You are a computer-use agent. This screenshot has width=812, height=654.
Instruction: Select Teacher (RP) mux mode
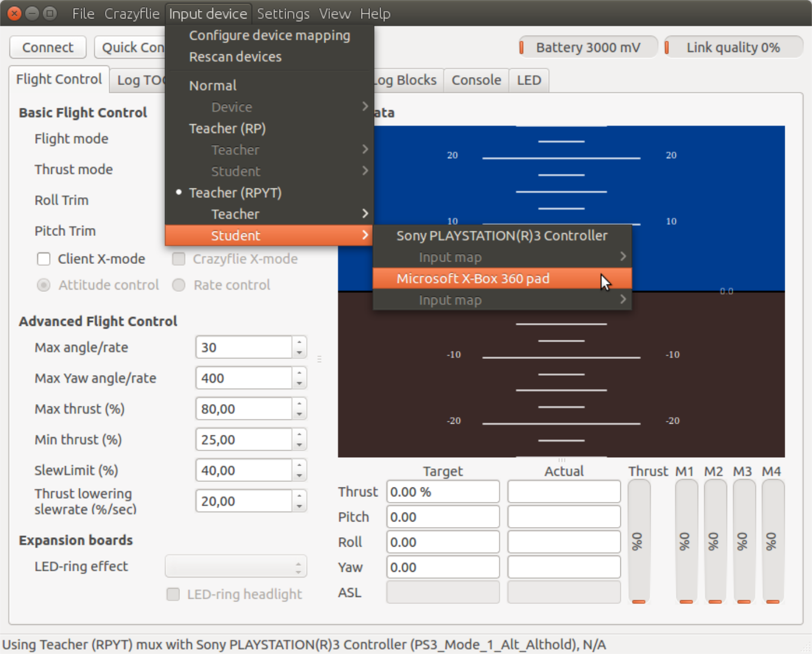[x=269, y=129]
